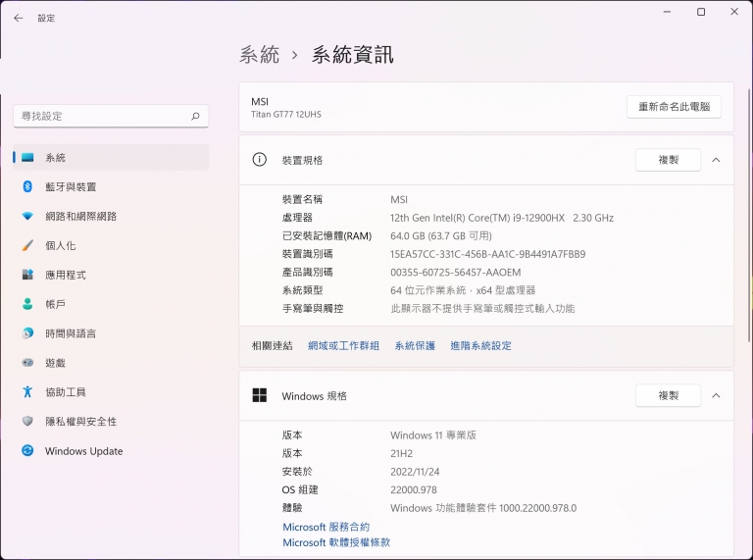Click the 此顯示器不提供手寫筆或觸控式輸入功能 text

tap(482, 308)
